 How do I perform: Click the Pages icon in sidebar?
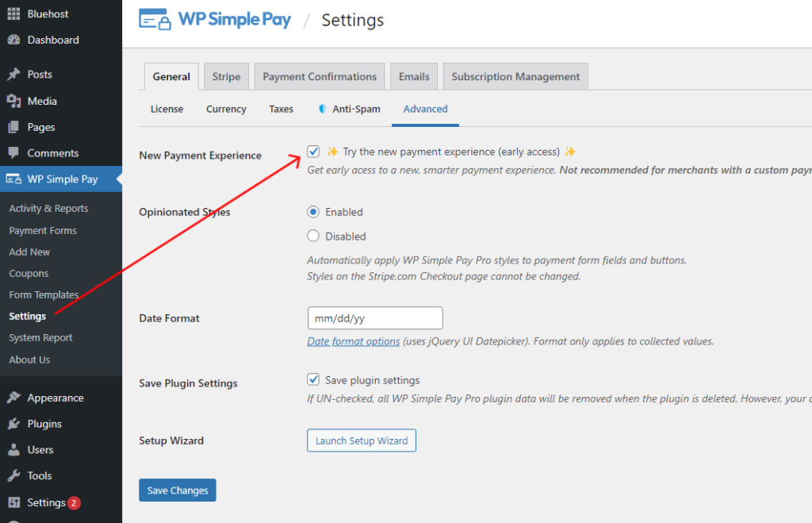click(x=13, y=127)
